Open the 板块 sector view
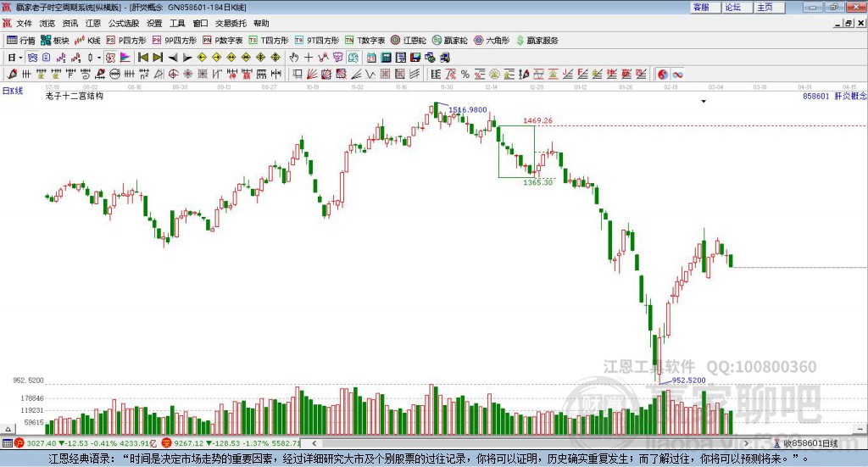 coord(54,41)
